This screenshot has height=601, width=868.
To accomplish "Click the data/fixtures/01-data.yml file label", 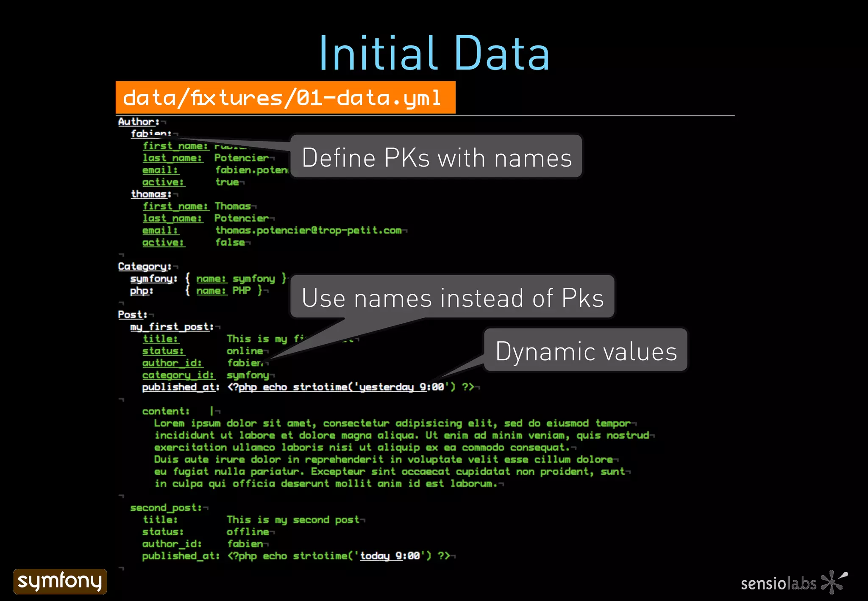I will tap(285, 97).
